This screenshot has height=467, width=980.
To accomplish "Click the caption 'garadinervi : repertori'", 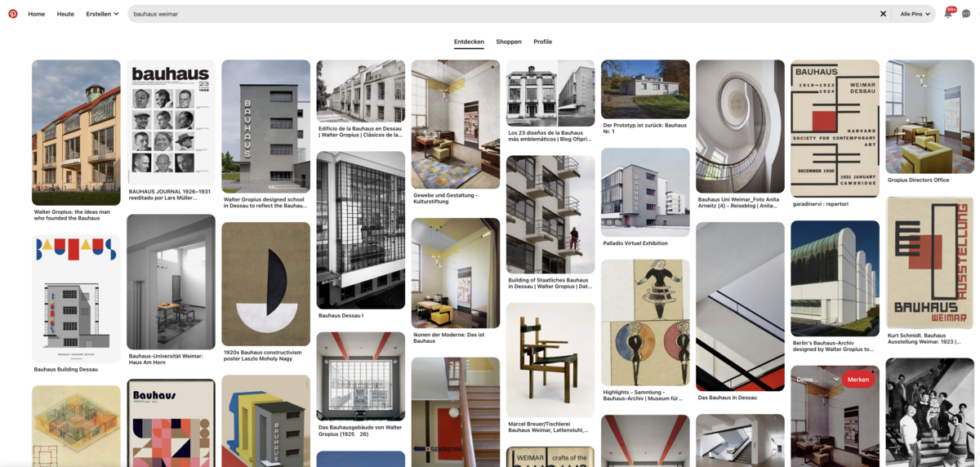I will pyautogui.click(x=820, y=204).
